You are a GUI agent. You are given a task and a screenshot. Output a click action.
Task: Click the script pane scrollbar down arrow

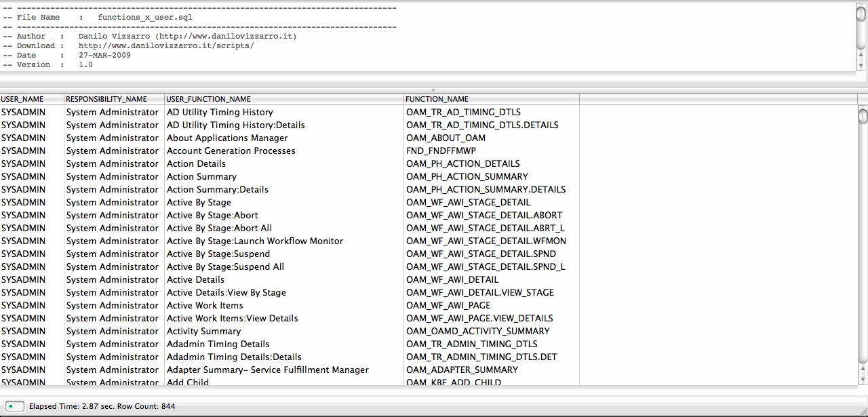pos(862,66)
